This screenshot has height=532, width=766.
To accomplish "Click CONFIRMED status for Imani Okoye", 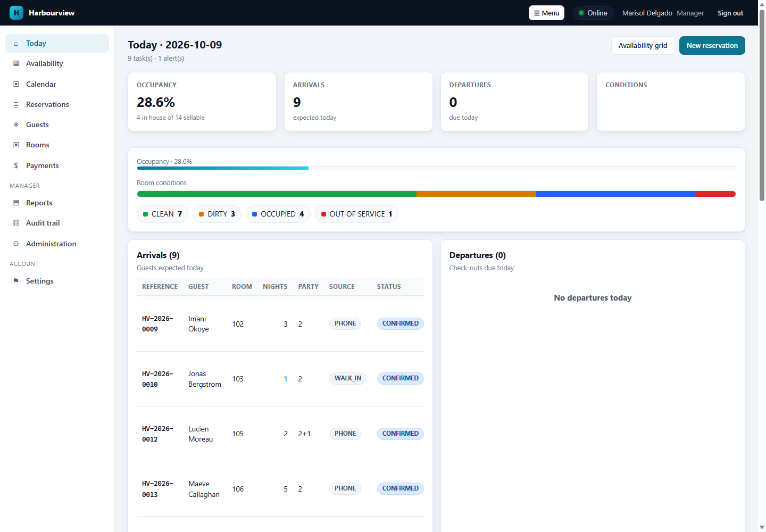I will 401,323.
